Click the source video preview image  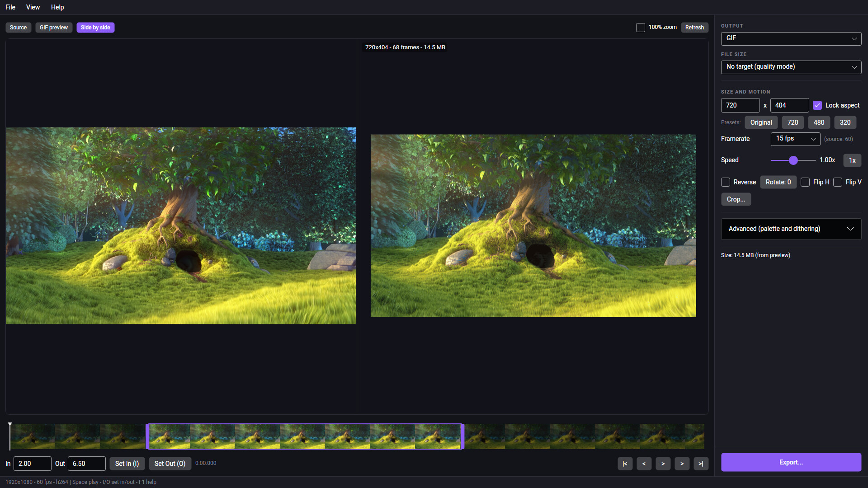[181, 225]
